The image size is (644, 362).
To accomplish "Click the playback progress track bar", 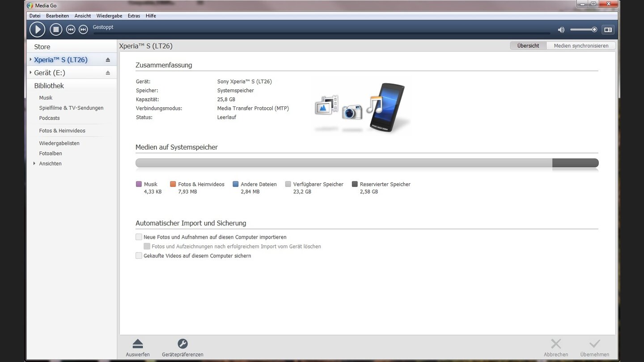I will click(x=322, y=33).
